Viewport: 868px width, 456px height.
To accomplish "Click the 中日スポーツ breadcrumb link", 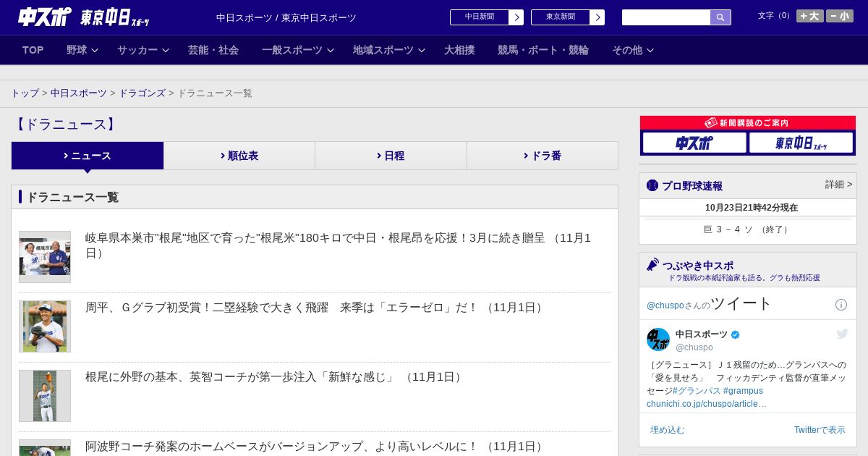I will pyautogui.click(x=79, y=93).
